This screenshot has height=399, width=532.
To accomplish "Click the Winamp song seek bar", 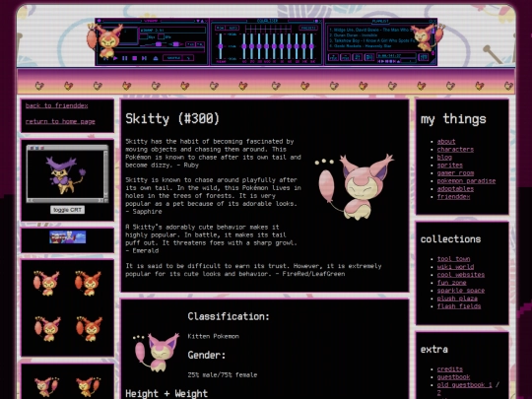I will click(x=152, y=51).
